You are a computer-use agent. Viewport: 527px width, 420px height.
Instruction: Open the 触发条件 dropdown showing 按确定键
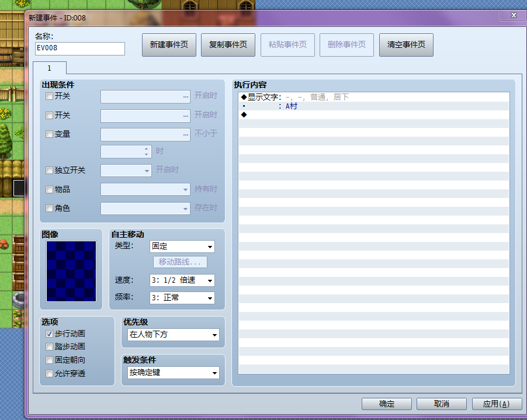[x=174, y=373]
